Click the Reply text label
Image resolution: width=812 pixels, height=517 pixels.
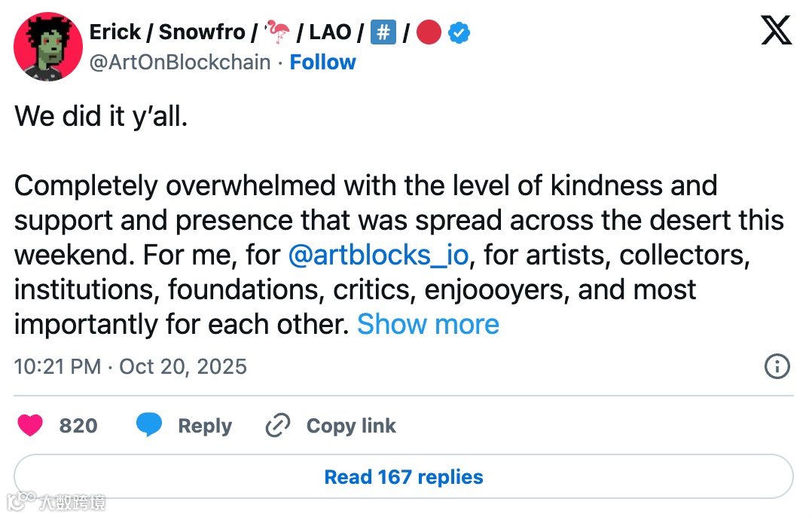(205, 426)
